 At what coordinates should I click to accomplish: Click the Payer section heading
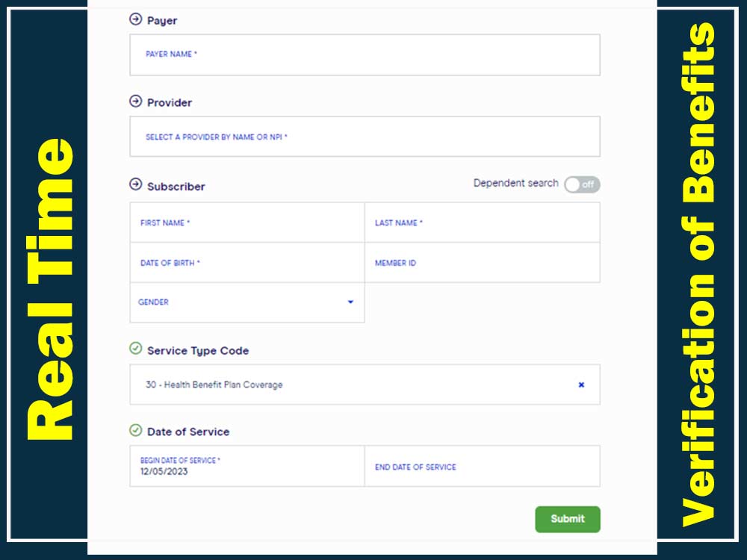[x=162, y=21]
